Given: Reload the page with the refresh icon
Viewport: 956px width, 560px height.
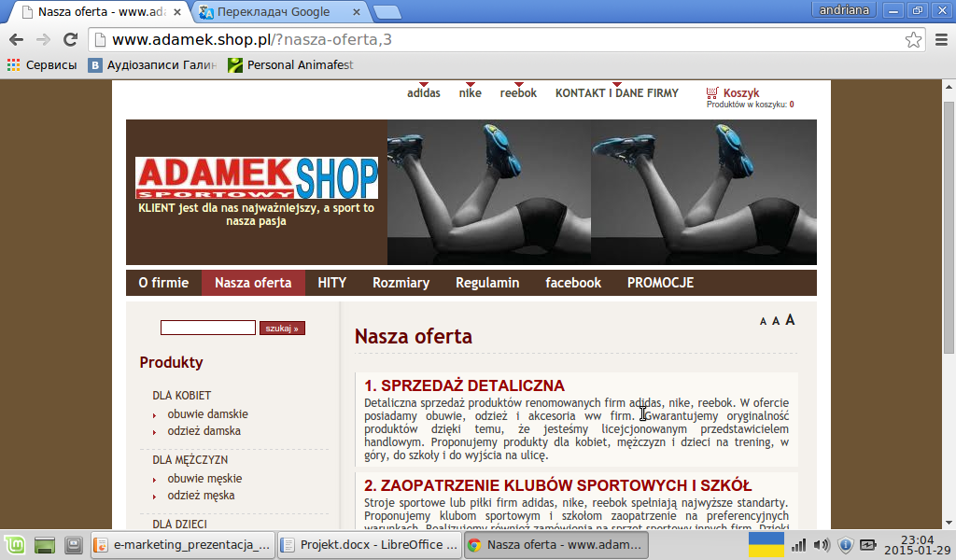Looking at the screenshot, I should [x=70, y=40].
